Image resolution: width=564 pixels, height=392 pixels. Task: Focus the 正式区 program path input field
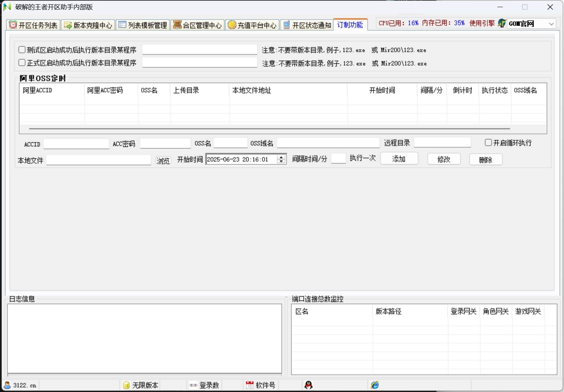(x=200, y=63)
